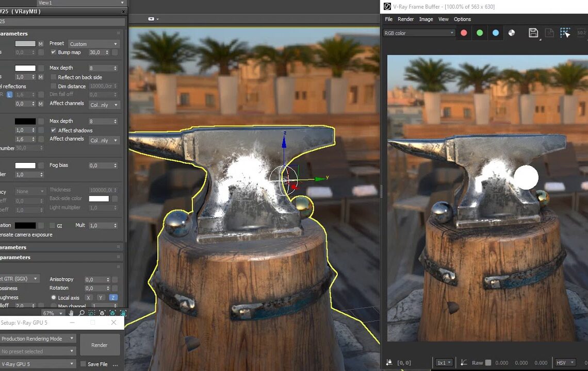Save the rendered image to disk

tap(533, 32)
